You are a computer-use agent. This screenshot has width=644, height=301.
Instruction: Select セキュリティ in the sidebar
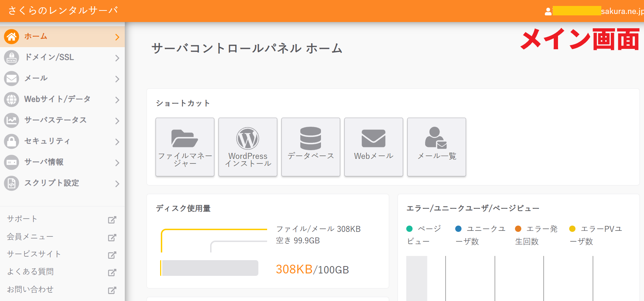(x=62, y=141)
